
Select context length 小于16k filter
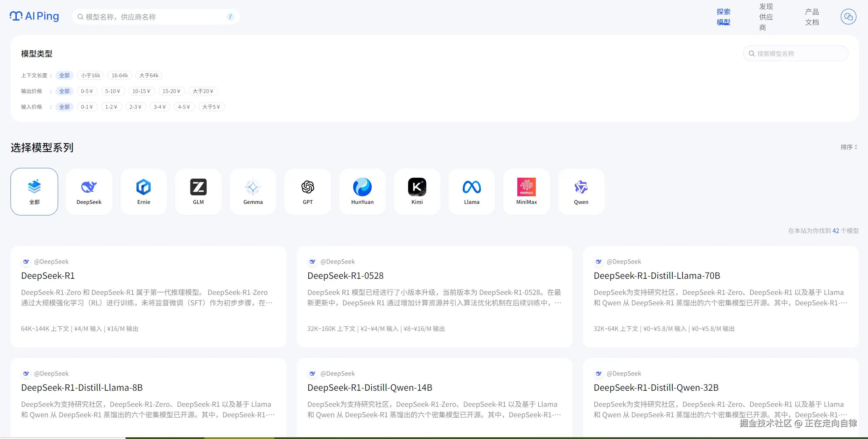(90, 76)
